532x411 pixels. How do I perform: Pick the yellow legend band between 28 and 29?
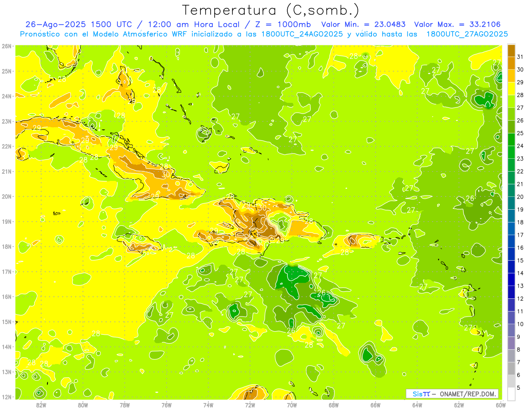point(511,88)
